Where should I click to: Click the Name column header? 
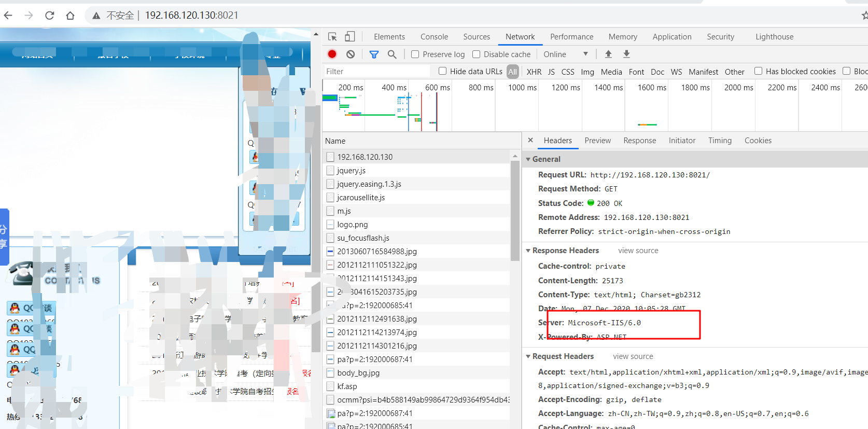click(335, 141)
